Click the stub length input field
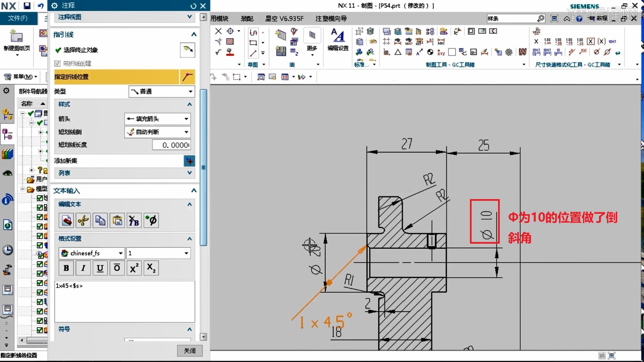 [172, 145]
